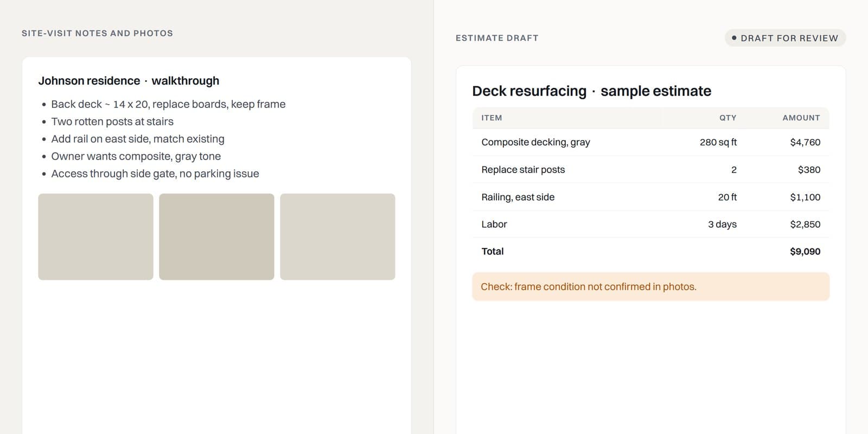Click the Johnson residence walkthrough heading
This screenshot has width=868, height=434.
129,81
